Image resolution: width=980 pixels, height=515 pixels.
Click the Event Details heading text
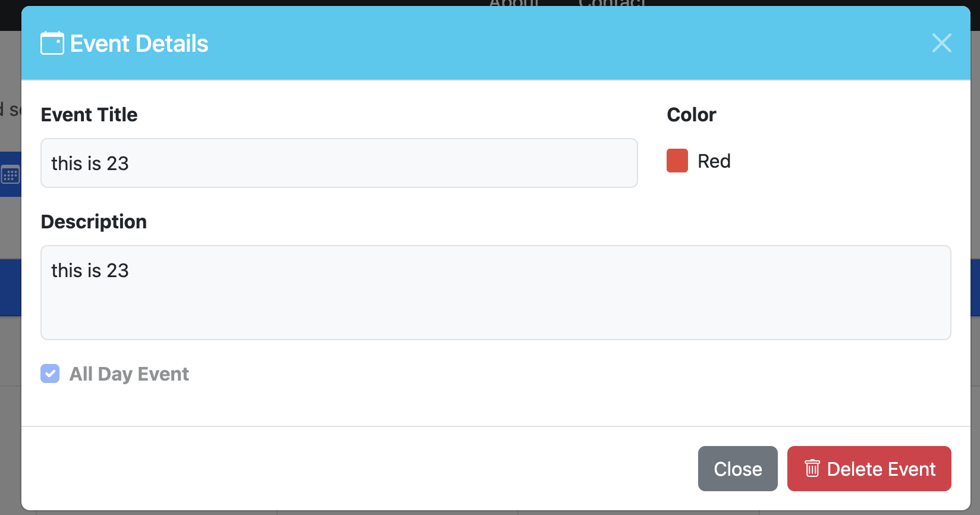(x=139, y=43)
